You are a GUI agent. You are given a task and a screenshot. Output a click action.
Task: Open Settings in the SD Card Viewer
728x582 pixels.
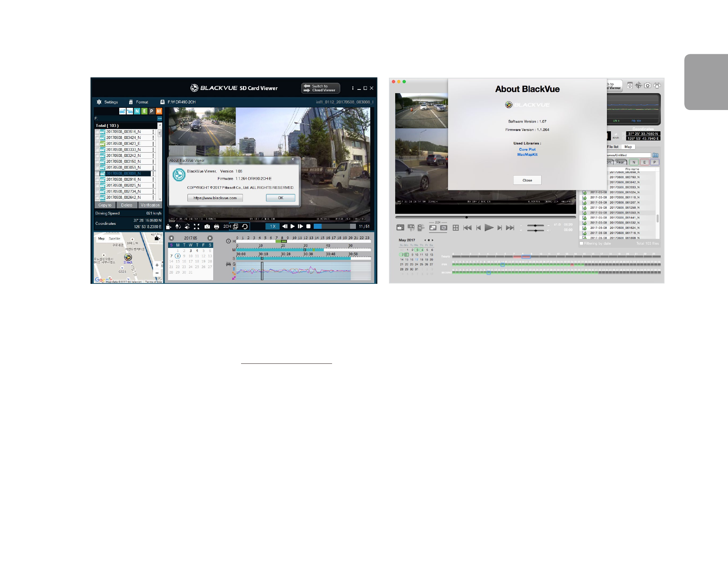click(107, 102)
